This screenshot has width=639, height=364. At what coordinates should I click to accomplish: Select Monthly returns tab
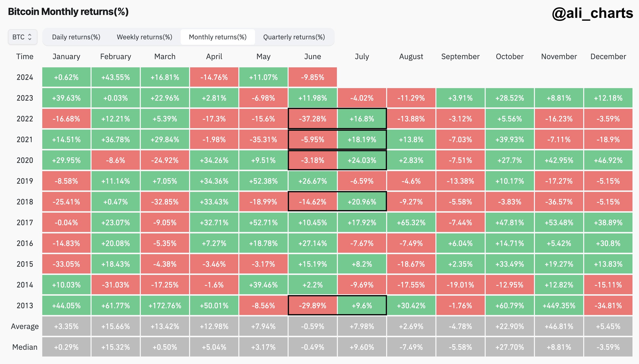[x=217, y=37]
